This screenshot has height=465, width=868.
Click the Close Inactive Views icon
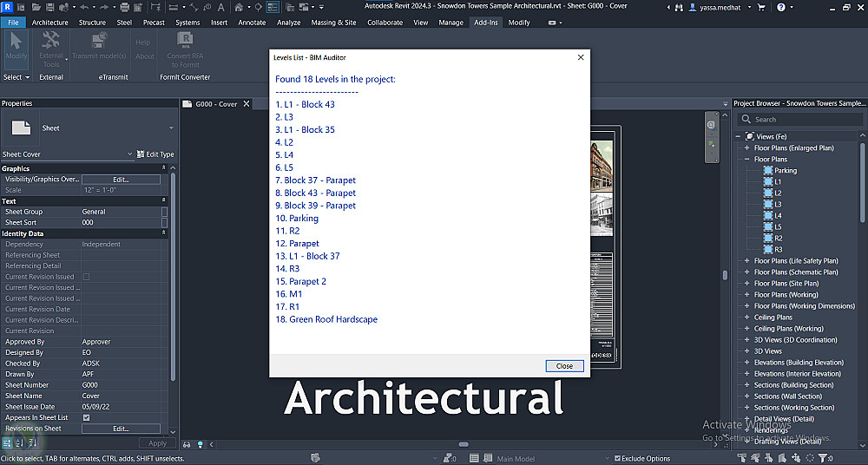290,7
